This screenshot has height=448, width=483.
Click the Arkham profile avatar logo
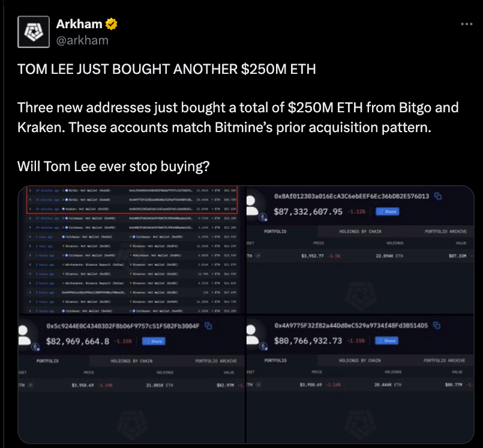(33, 32)
